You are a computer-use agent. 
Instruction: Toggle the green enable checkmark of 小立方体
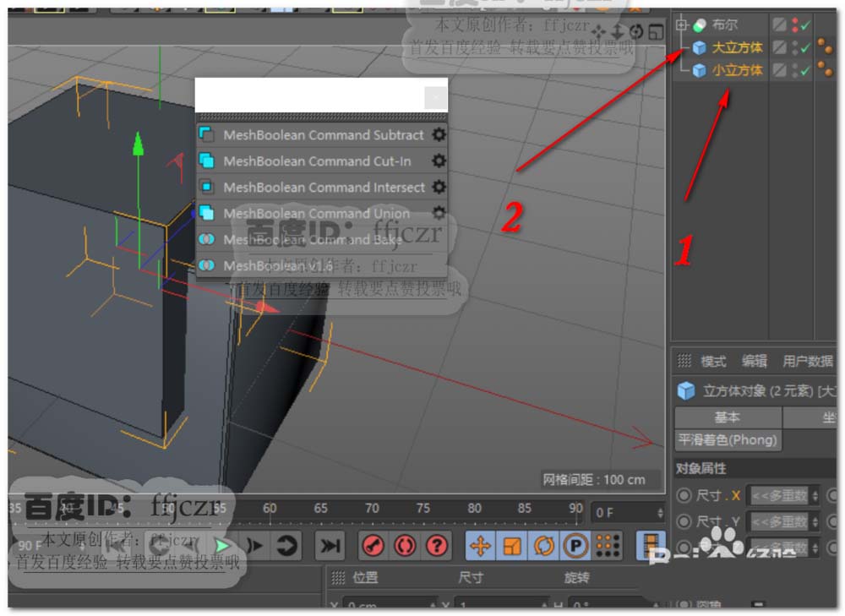click(x=806, y=71)
